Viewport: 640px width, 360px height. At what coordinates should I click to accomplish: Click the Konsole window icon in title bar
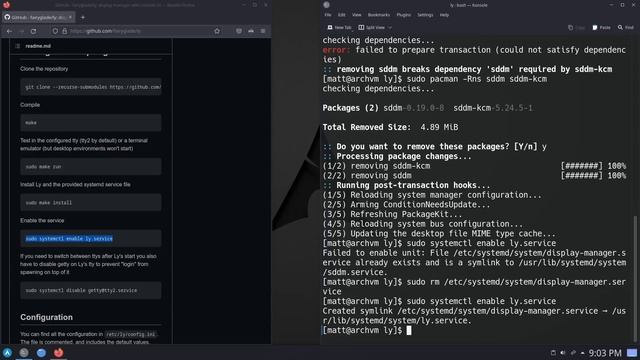coord(326,5)
